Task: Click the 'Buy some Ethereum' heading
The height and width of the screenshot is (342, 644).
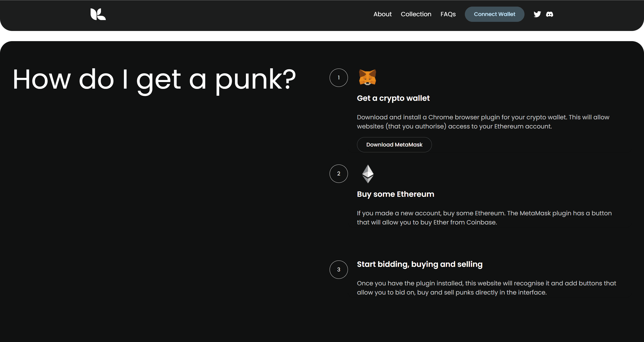Action: click(x=395, y=194)
